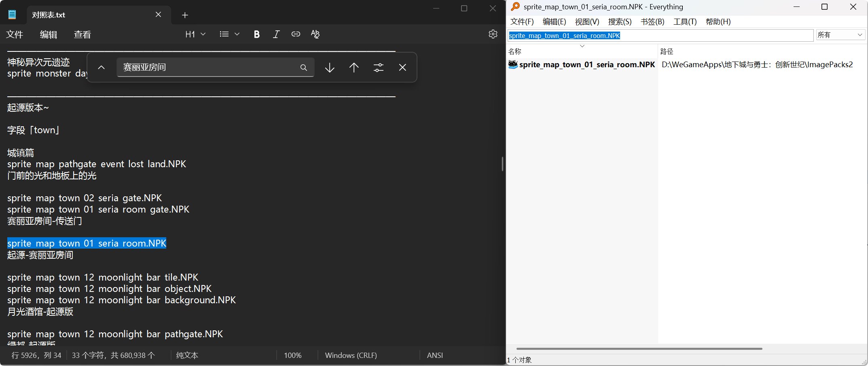868x366 pixels.
Task: Open Notepad settings gear
Action: pyautogui.click(x=493, y=34)
